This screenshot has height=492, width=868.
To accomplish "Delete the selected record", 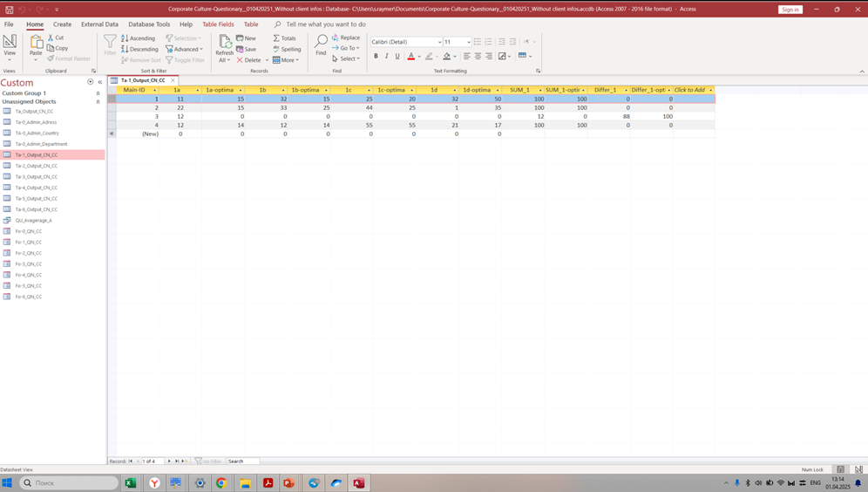I will tap(249, 60).
